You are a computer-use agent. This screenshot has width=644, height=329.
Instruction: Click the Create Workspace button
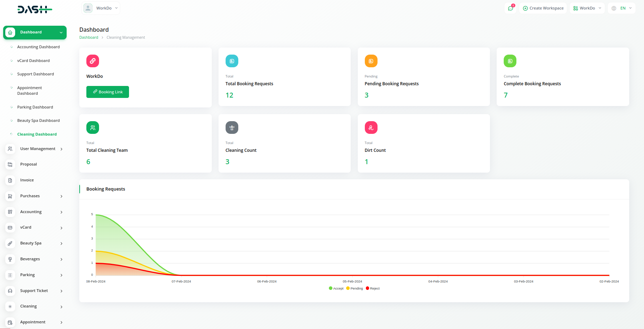pos(543,8)
